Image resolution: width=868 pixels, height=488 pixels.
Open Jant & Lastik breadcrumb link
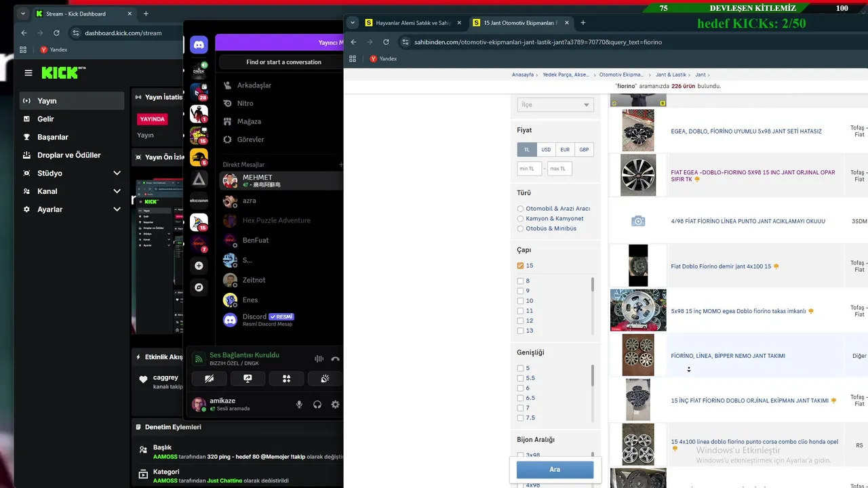coord(671,75)
